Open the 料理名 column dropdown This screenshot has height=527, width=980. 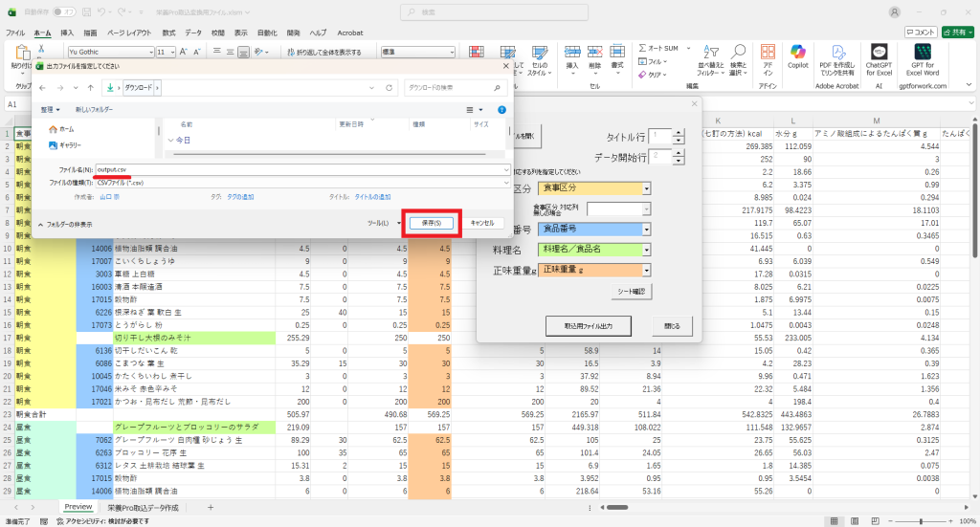(646, 249)
